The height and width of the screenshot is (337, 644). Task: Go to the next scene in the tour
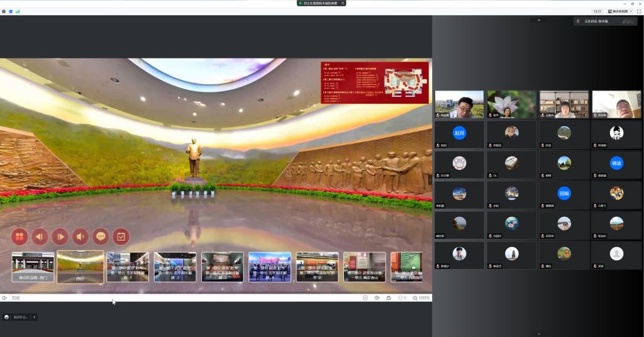pos(60,236)
